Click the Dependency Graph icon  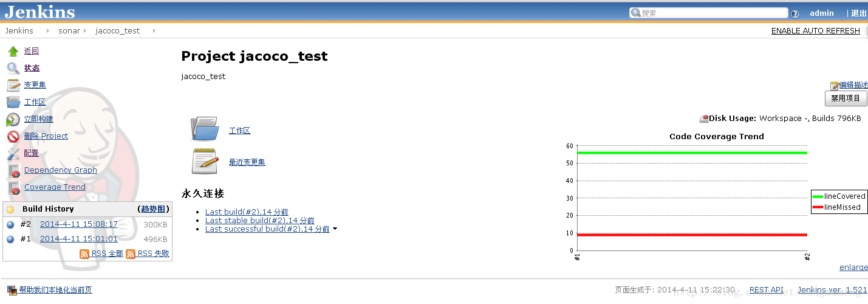(x=13, y=170)
